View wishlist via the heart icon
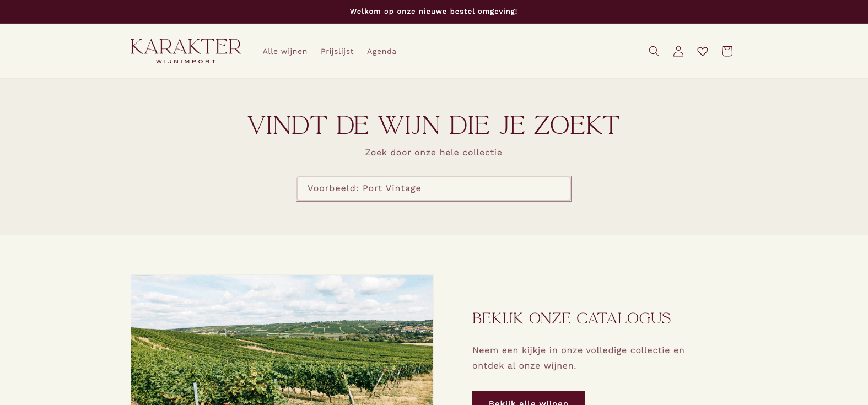The width and height of the screenshot is (868, 405). click(x=703, y=51)
